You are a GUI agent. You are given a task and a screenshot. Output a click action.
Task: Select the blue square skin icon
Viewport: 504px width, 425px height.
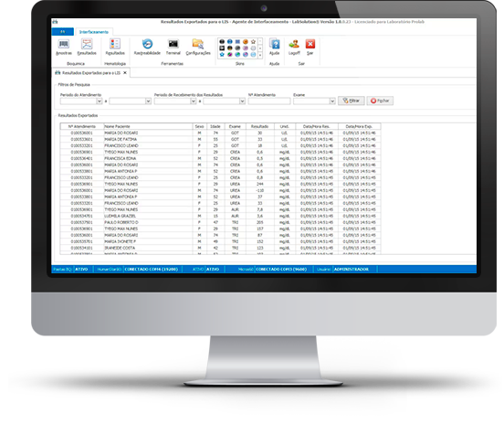coord(237,41)
